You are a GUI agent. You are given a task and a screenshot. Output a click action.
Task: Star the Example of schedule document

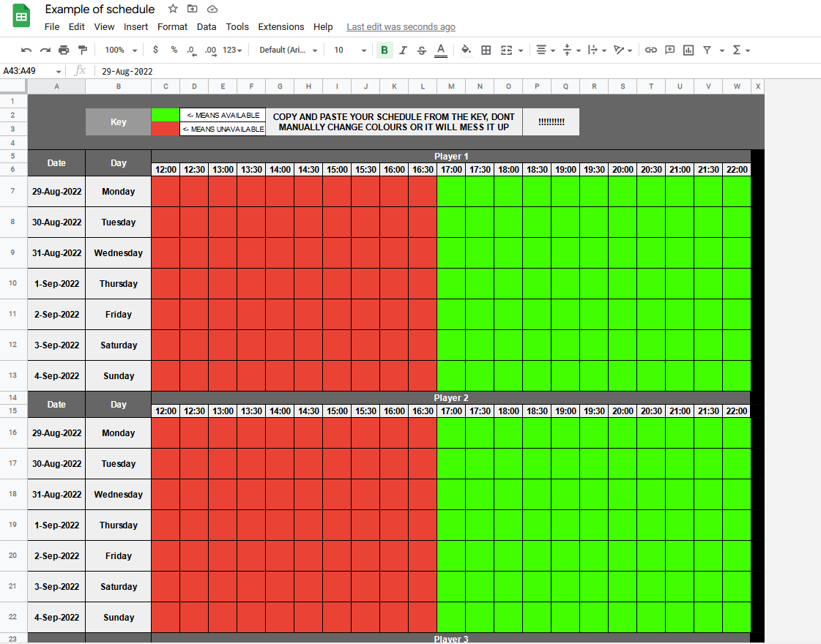(173, 9)
